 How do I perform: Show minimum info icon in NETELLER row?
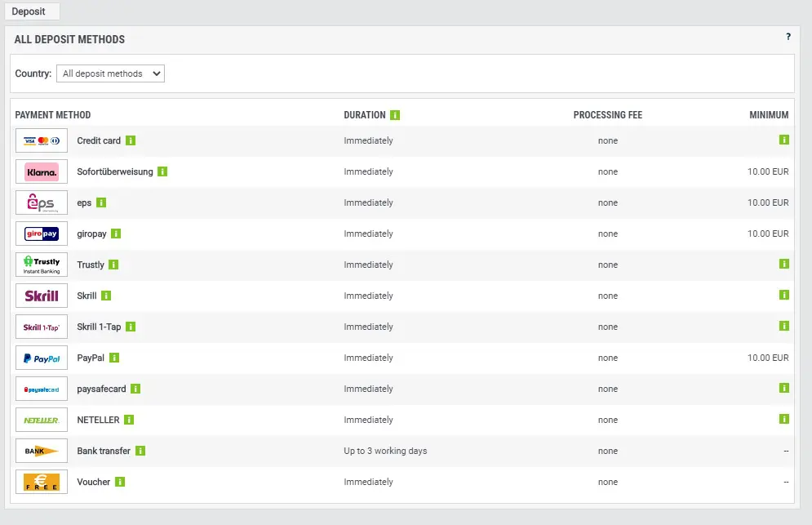[x=784, y=419]
